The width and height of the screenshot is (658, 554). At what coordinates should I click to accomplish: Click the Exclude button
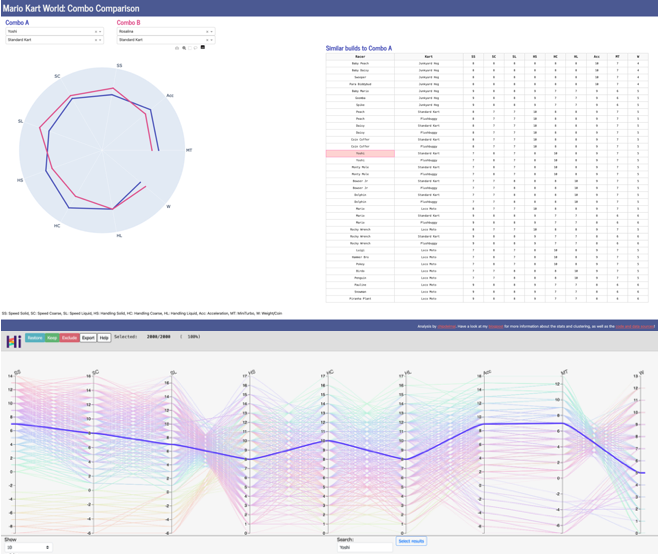click(x=70, y=339)
